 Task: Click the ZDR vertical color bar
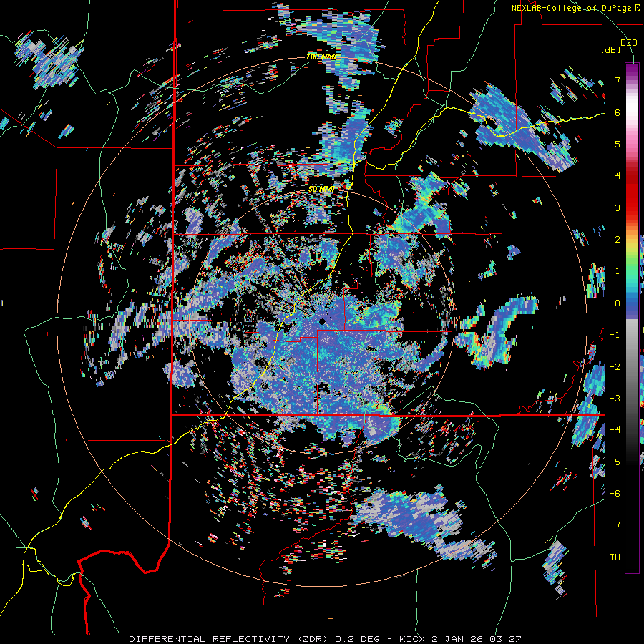(632, 318)
